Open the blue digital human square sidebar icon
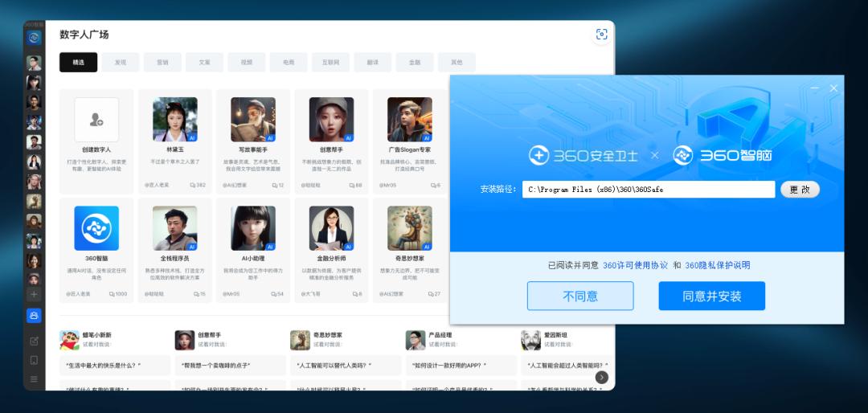Image resolution: width=868 pixels, height=413 pixels. tap(34, 316)
